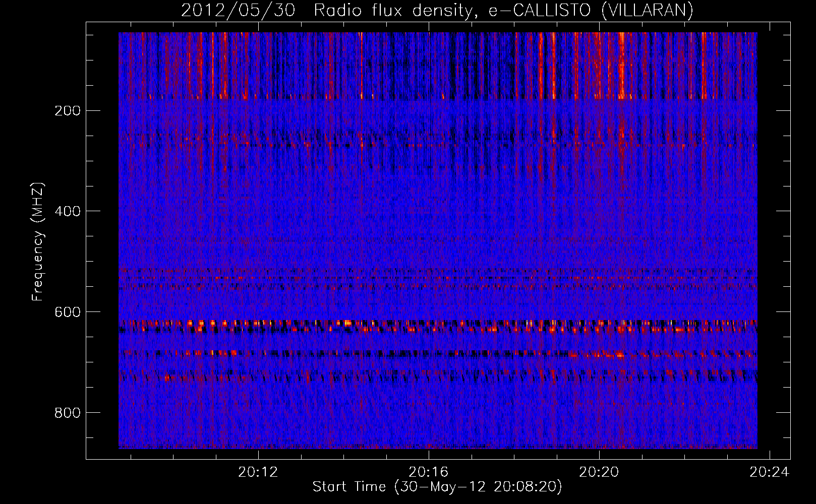The image size is (816, 504).
Task: Click the 20:16 time tick label
Action: [x=429, y=472]
